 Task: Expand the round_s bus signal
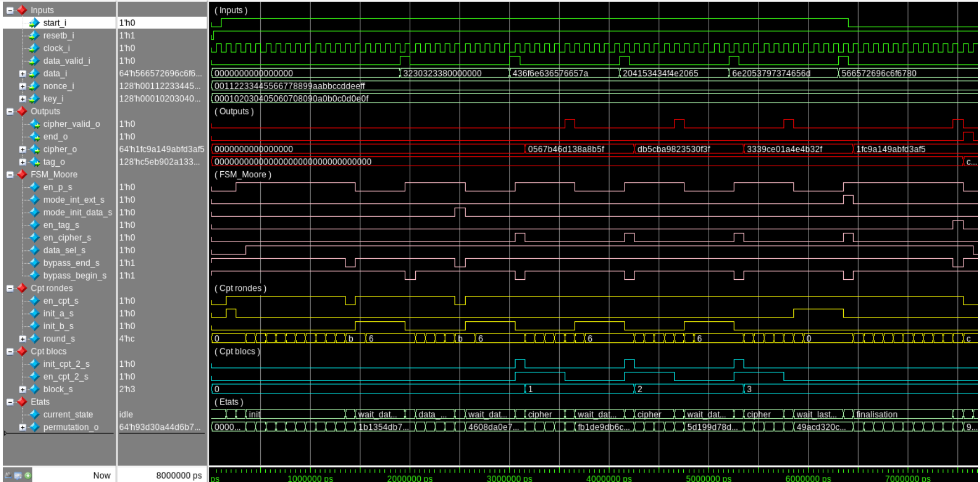[x=22, y=339]
